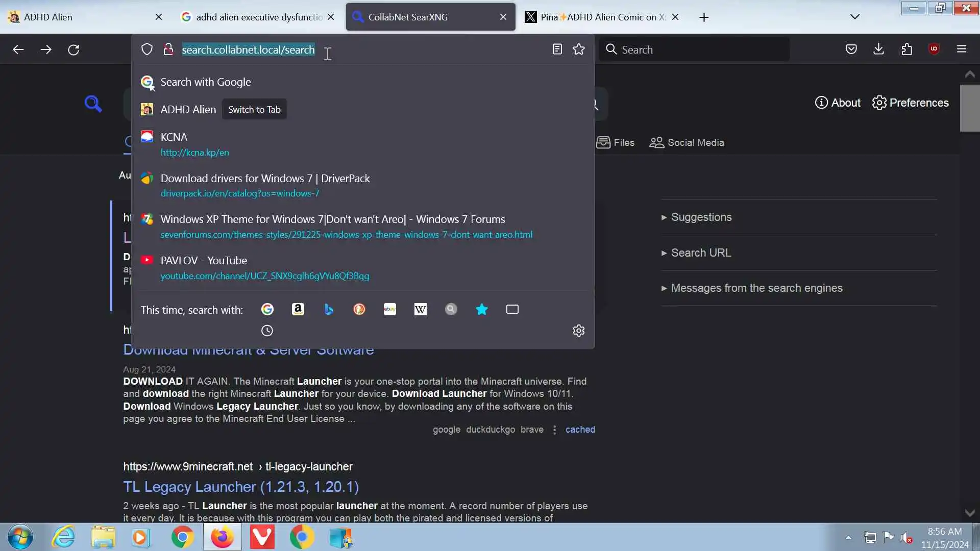
Task: Expand Messages from the search engines
Action: tap(756, 288)
